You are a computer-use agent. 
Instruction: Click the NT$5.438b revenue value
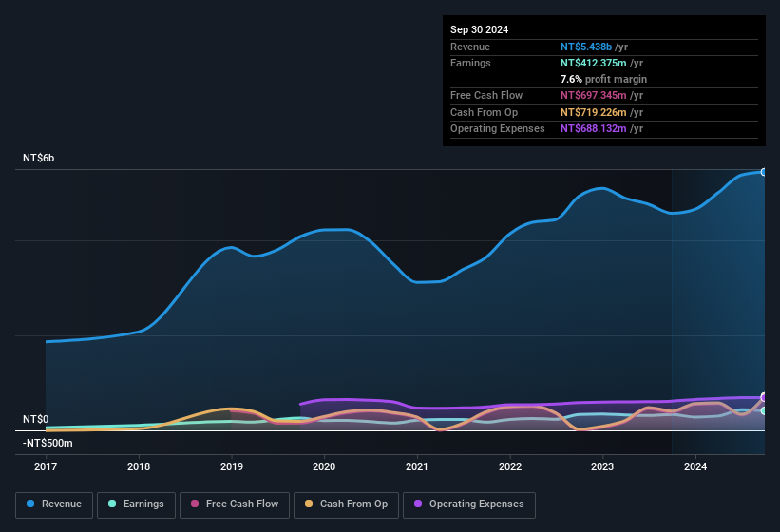coord(586,47)
